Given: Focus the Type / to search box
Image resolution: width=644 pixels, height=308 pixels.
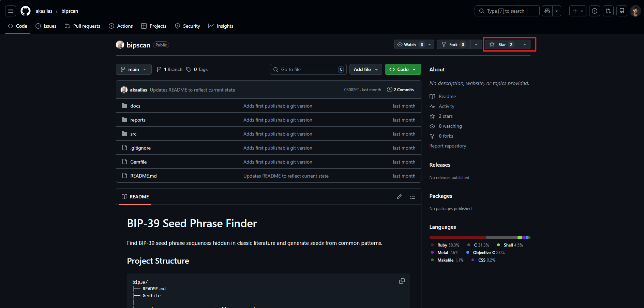Looking at the screenshot, I should [507, 11].
